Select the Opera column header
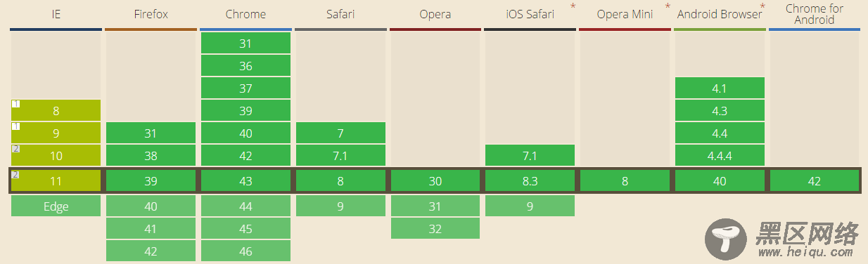Screen dimensions: 868x264 coord(435,14)
